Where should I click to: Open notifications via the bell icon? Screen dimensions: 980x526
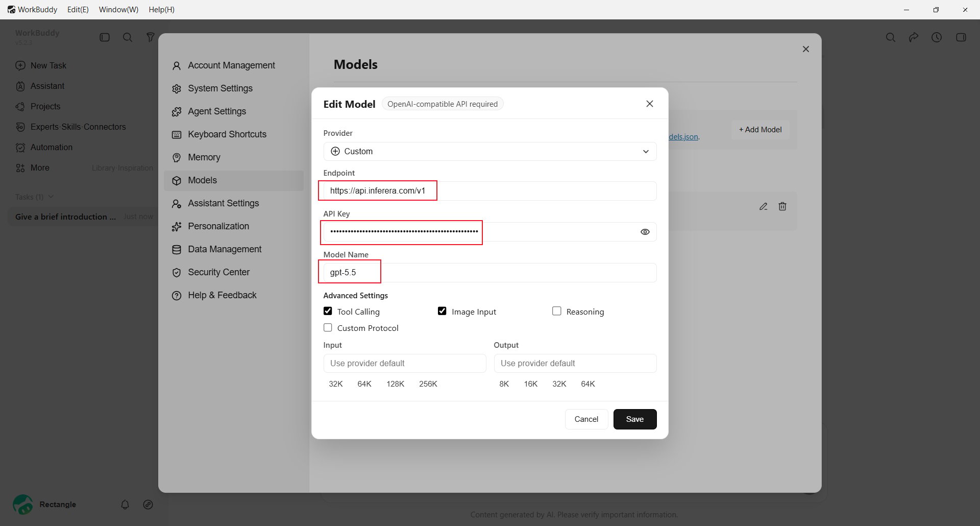[125, 505]
